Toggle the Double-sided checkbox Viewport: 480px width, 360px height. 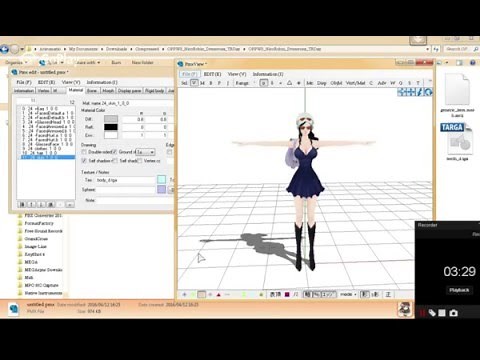click(84, 152)
